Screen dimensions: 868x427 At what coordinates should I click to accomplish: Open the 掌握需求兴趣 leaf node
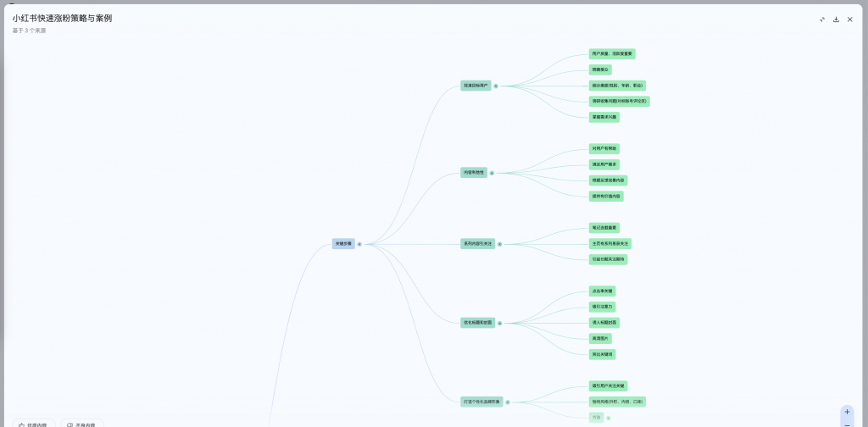tap(604, 117)
